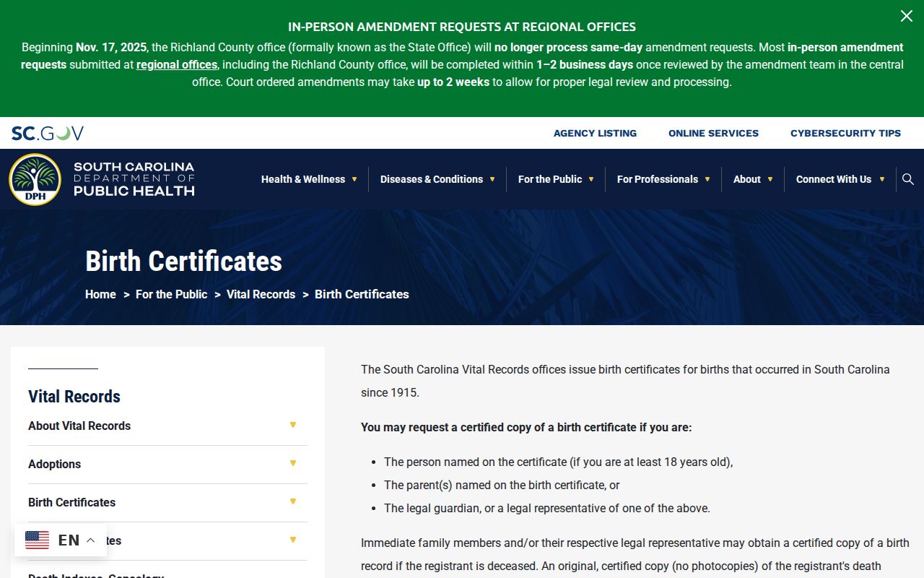
Task: Go to For the Public breadcrumb link
Action: [x=171, y=294]
